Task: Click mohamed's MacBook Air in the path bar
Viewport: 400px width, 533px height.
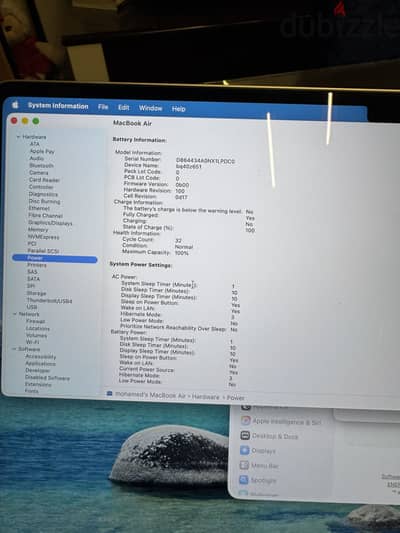Action: click(151, 395)
